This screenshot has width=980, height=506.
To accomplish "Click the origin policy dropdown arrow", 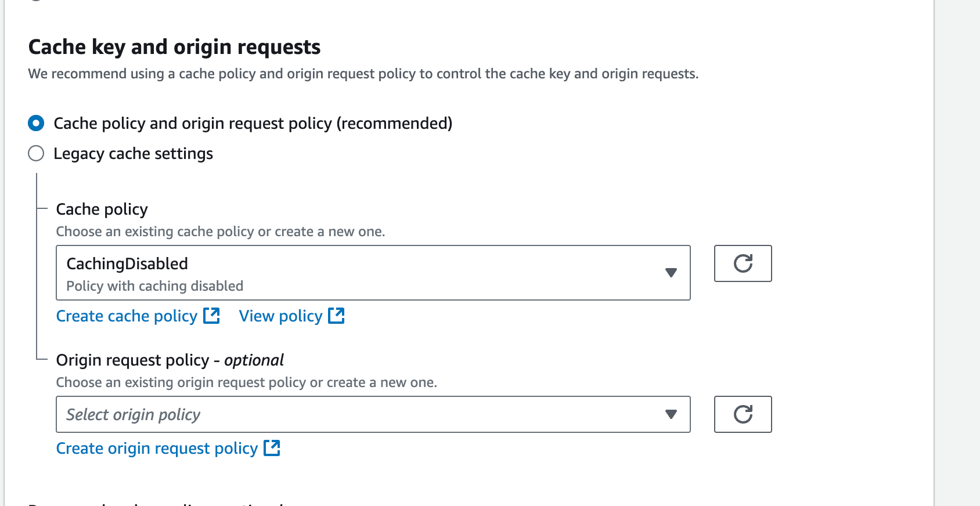I will (671, 414).
